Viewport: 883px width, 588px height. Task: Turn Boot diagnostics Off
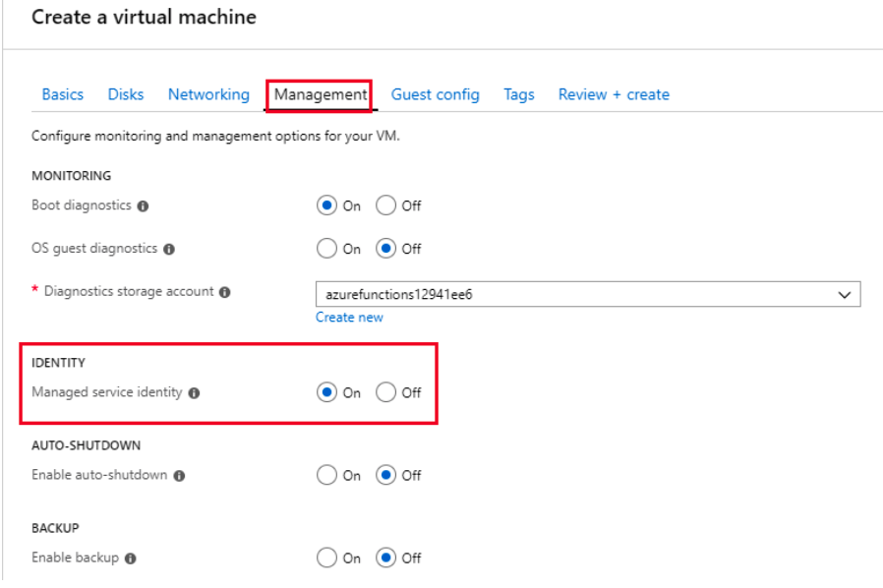pos(386,206)
